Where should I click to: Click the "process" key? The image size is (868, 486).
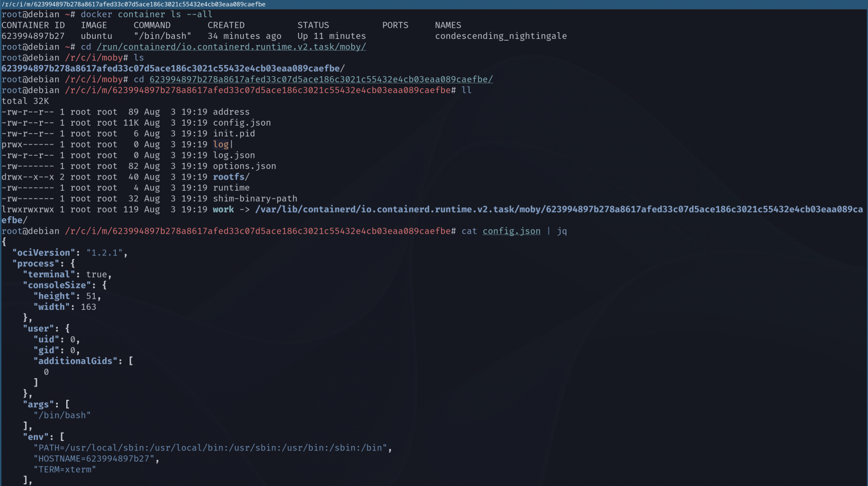36,264
